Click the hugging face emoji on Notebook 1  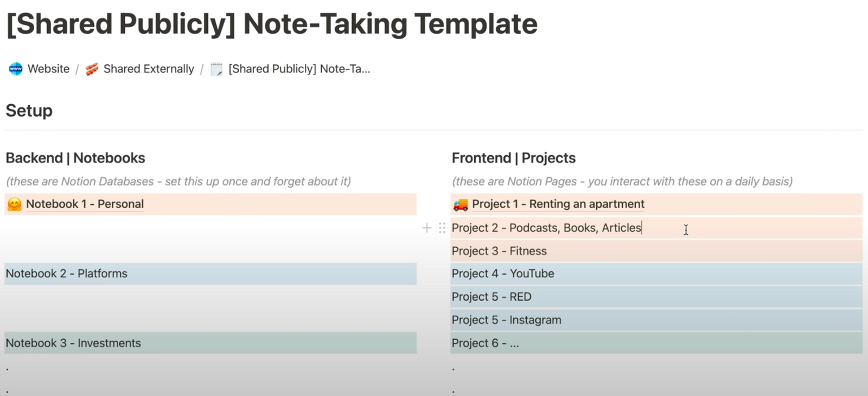pyautogui.click(x=15, y=204)
